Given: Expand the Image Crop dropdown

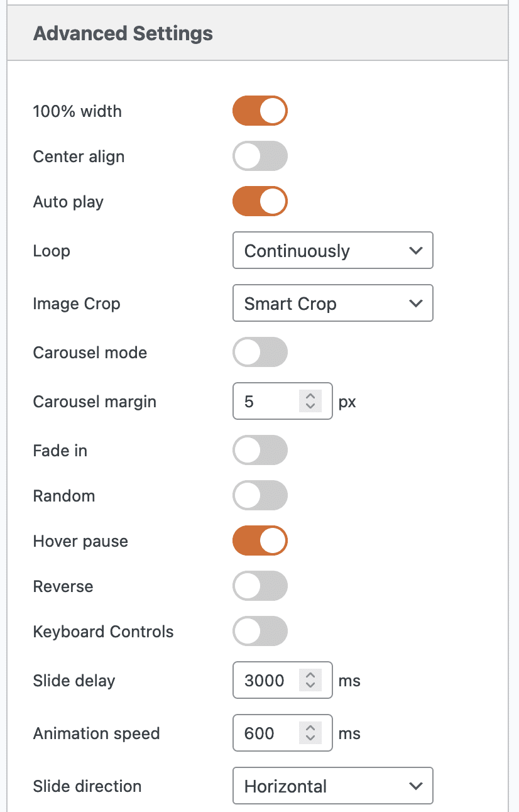Looking at the screenshot, I should [332, 304].
